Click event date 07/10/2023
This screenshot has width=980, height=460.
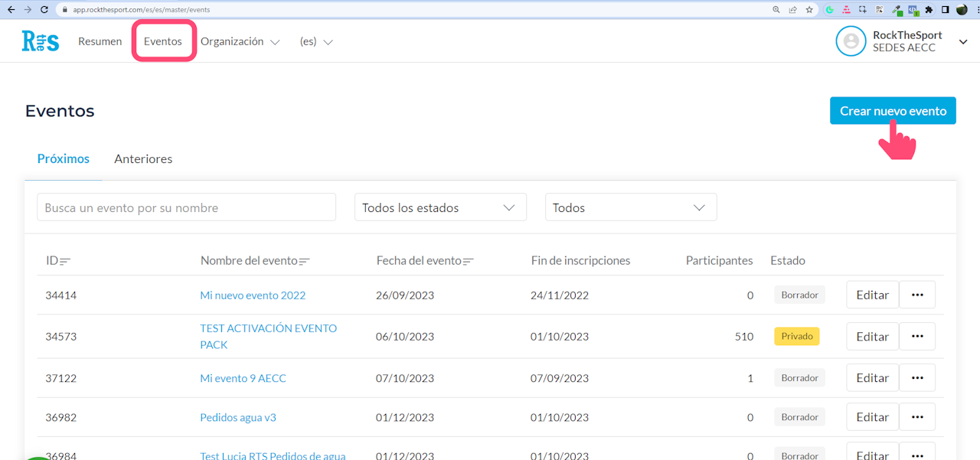pos(405,378)
